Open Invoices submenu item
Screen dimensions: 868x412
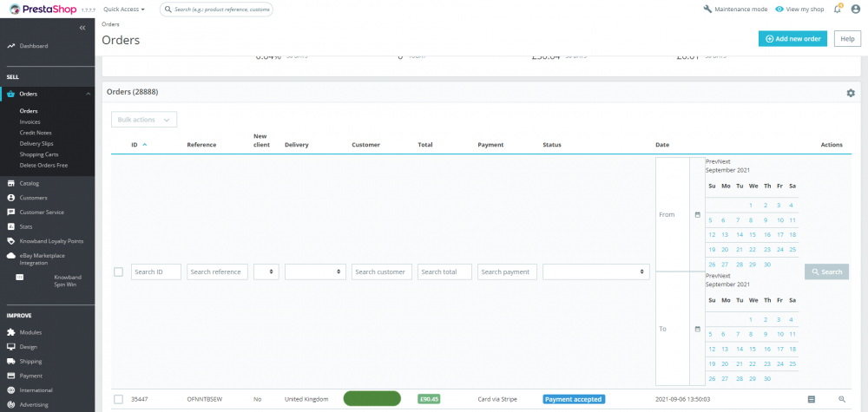(x=30, y=121)
